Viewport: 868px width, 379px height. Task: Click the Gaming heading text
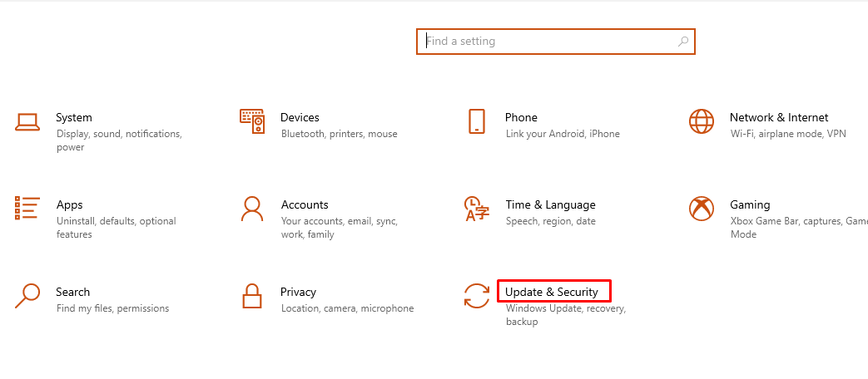750,205
